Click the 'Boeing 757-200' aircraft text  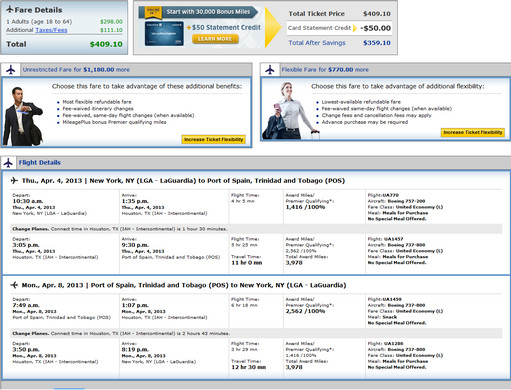pyautogui.click(x=406, y=201)
